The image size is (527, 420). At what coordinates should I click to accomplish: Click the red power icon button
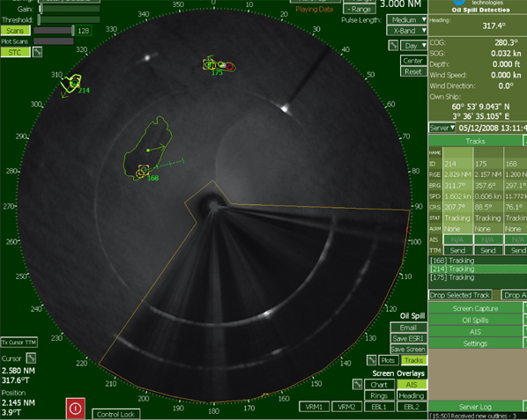(x=75, y=409)
